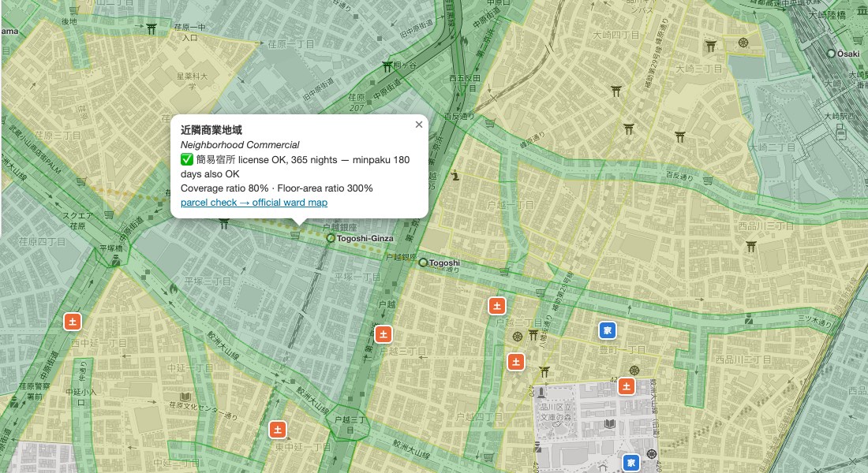Select the orange 土 marker above 戸越二丁目

pos(496,305)
